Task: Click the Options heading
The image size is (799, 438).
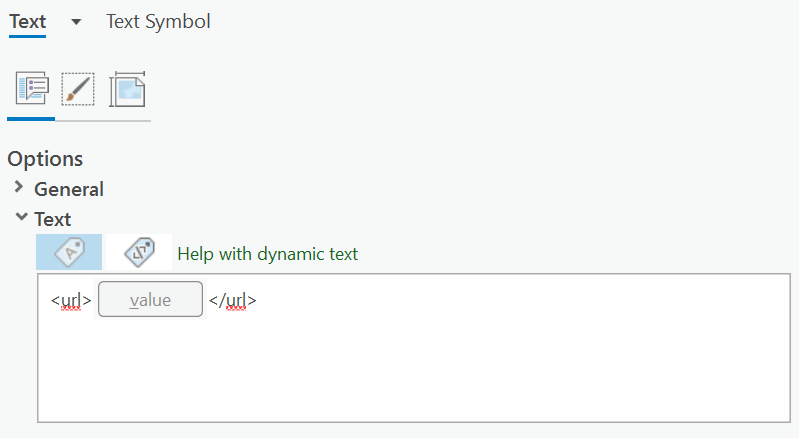Action: 45,159
